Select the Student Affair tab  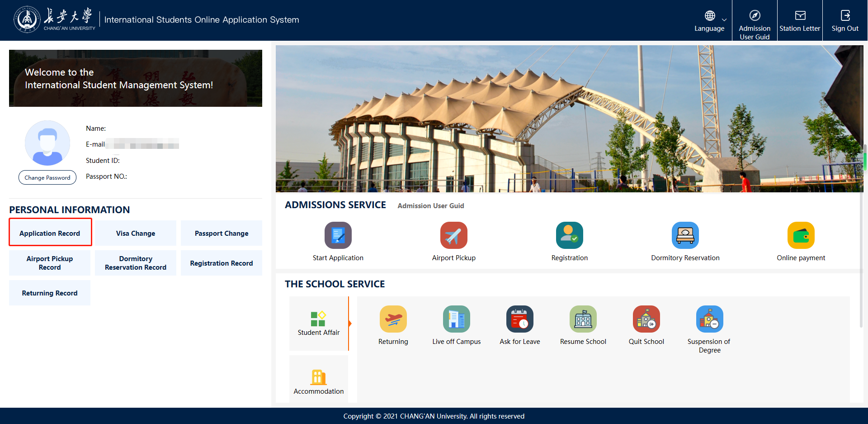pos(319,323)
